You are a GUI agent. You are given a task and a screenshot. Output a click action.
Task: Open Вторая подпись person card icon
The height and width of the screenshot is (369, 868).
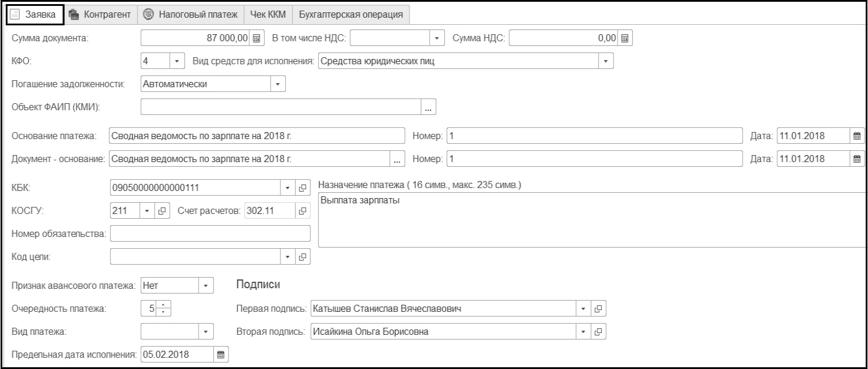[598, 331]
